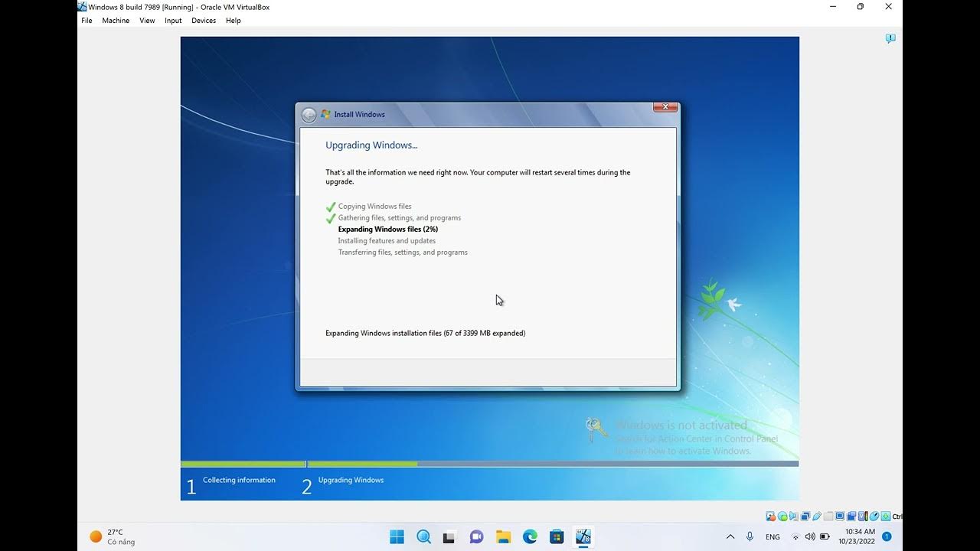Click 'Installing features and updates' step
The height and width of the screenshot is (551, 980).
click(387, 241)
